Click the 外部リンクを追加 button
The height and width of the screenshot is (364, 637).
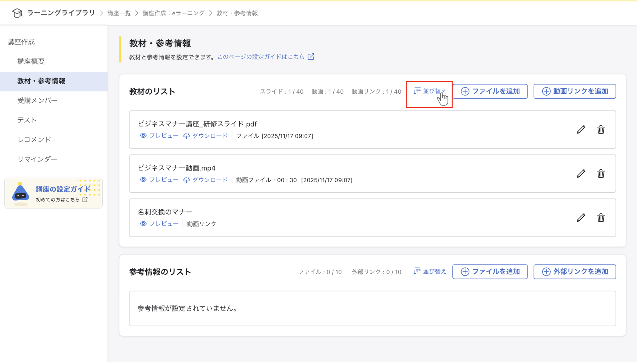tap(574, 271)
